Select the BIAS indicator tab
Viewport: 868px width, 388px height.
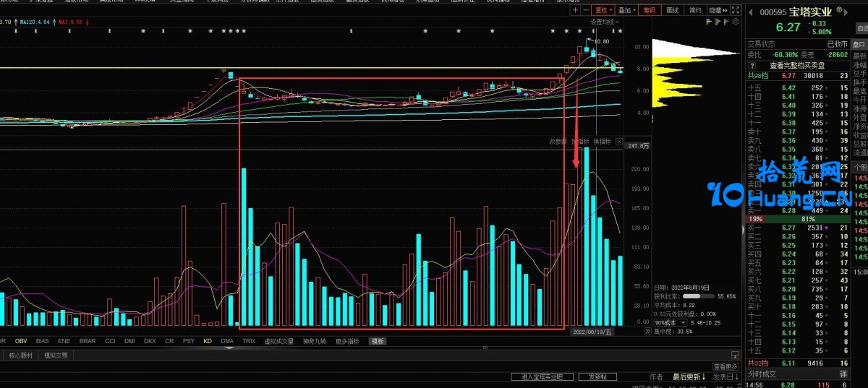(43, 340)
